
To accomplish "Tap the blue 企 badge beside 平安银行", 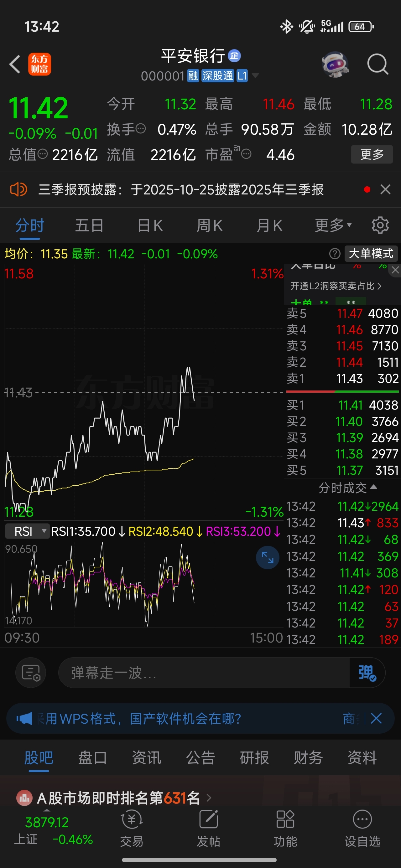I will (234, 56).
